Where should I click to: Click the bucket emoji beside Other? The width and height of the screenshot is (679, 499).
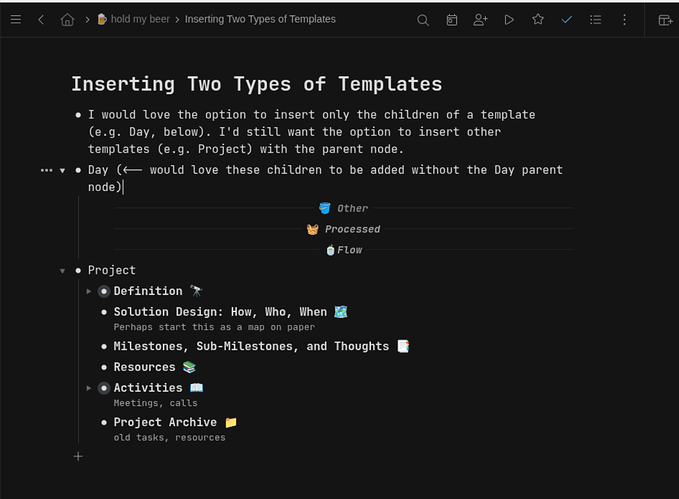(324, 208)
